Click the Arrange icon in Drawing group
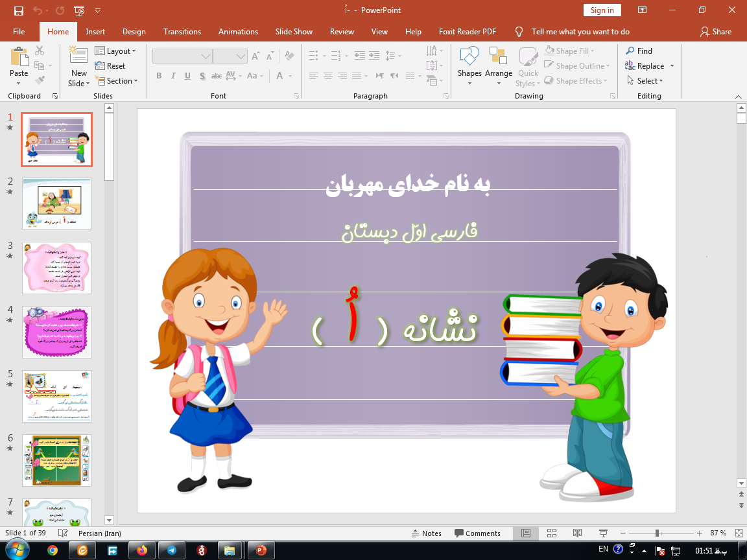The height and width of the screenshot is (560, 747). 498,61
